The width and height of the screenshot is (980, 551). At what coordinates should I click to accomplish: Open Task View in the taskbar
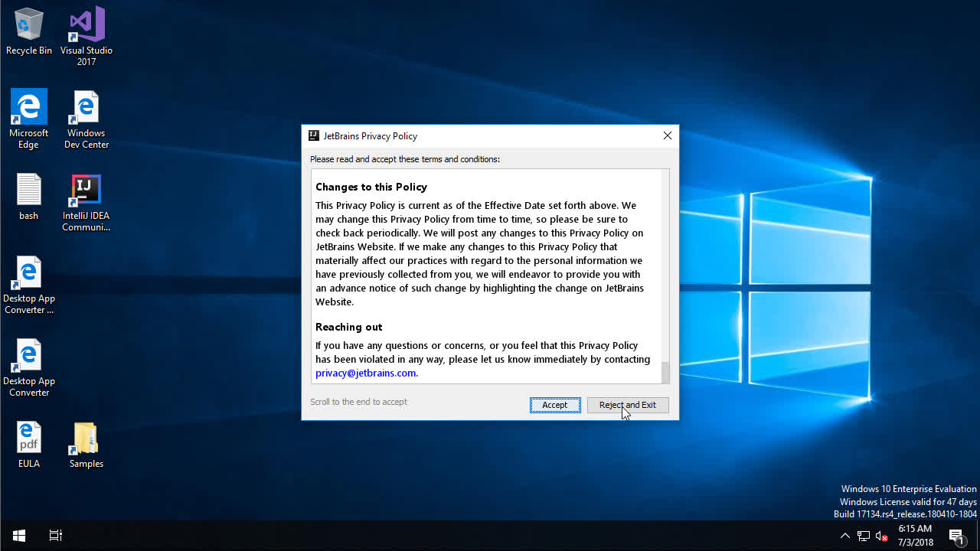coord(56,536)
